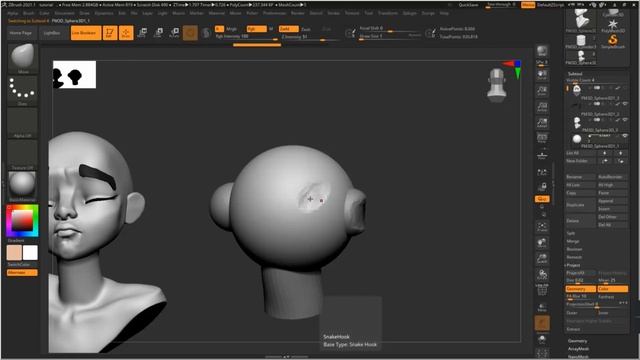This screenshot has width=640, height=360.
Task: Select the white secondary color swatch
Action: click(x=30, y=253)
